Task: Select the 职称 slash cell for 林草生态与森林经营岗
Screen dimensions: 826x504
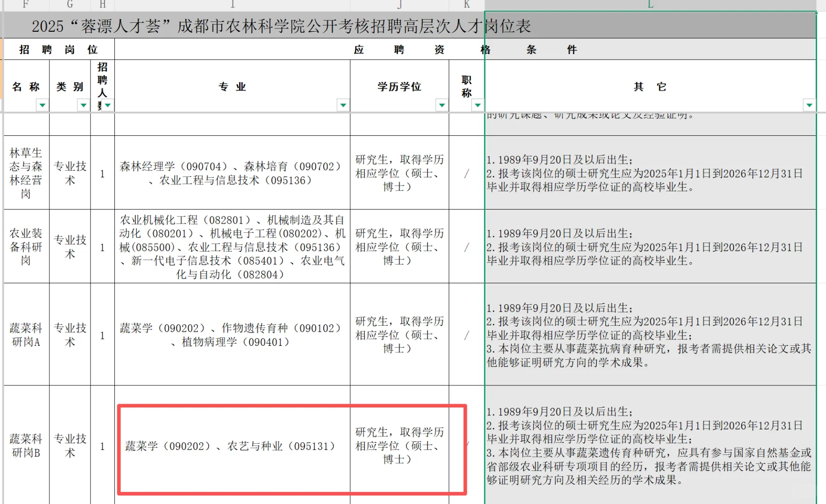Action: point(467,173)
